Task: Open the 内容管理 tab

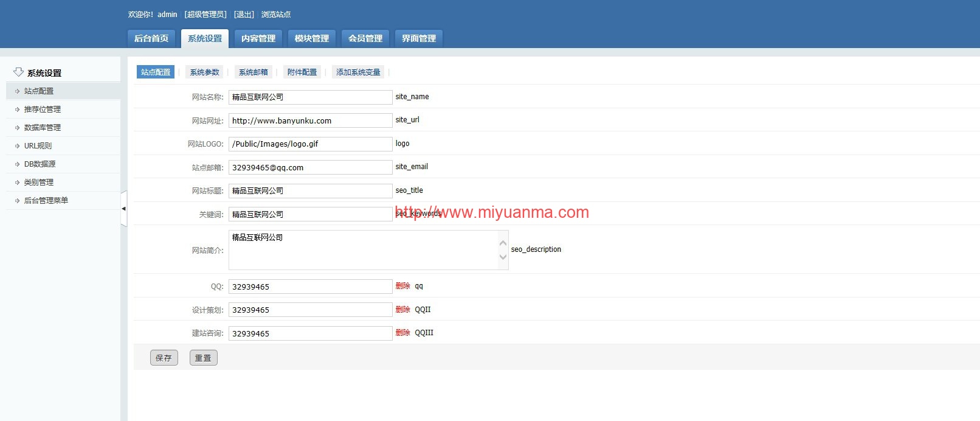Action: point(258,38)
